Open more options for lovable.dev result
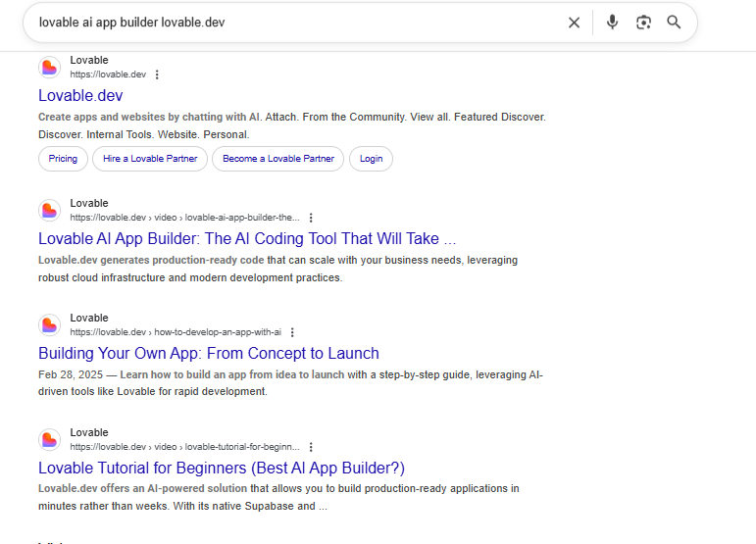 pos(157,74)
